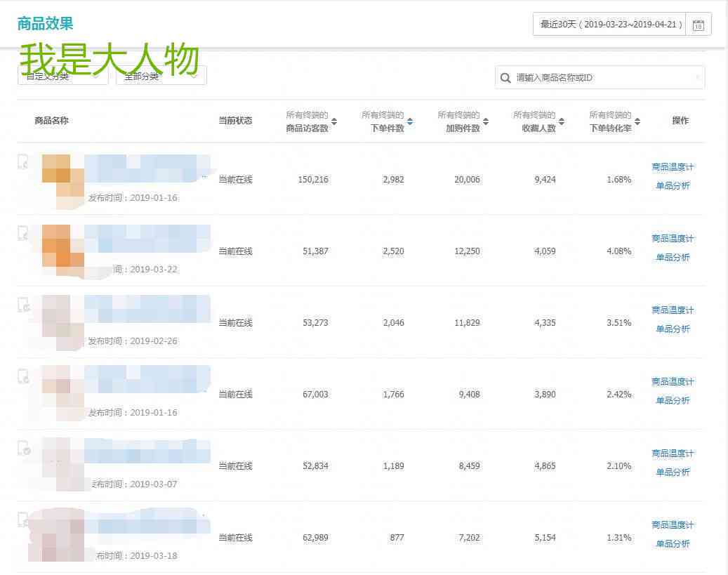This screenshot has width=728, height=575.
Task: Sort by 商品访客数 column arrows
Action: click(334, 121)
